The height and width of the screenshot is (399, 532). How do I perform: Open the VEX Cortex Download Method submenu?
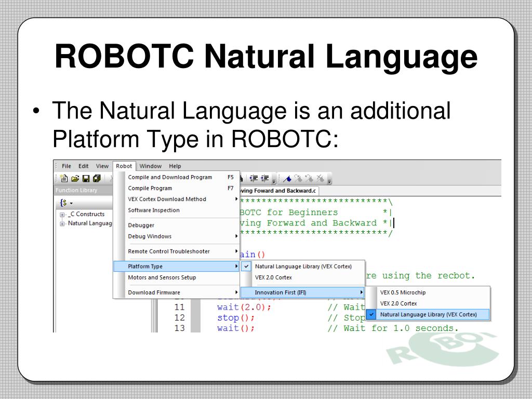click(177, 199)
